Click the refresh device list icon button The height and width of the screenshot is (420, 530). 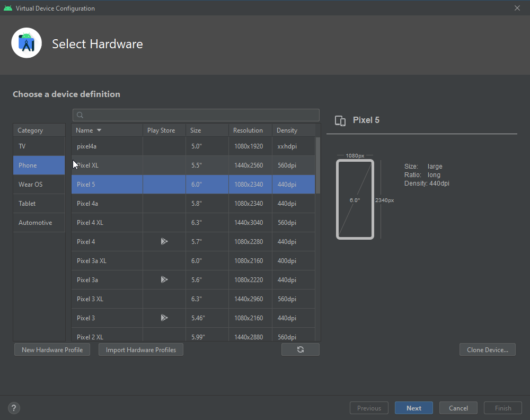[x=301, y=349]
